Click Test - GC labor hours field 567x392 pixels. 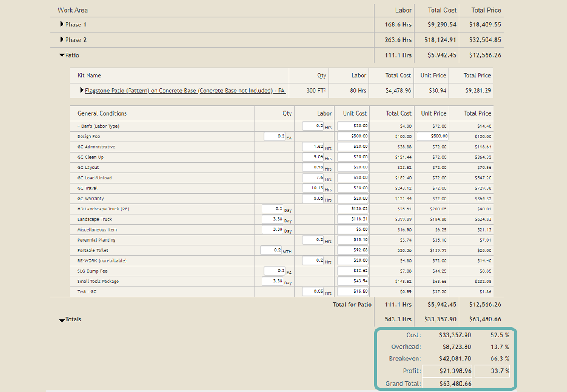[313, 291]
